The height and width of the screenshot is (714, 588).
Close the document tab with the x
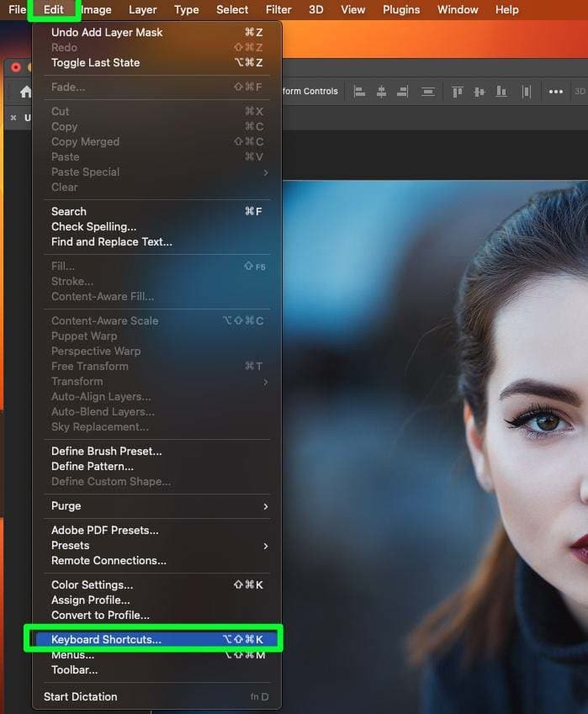click(13, 118)
